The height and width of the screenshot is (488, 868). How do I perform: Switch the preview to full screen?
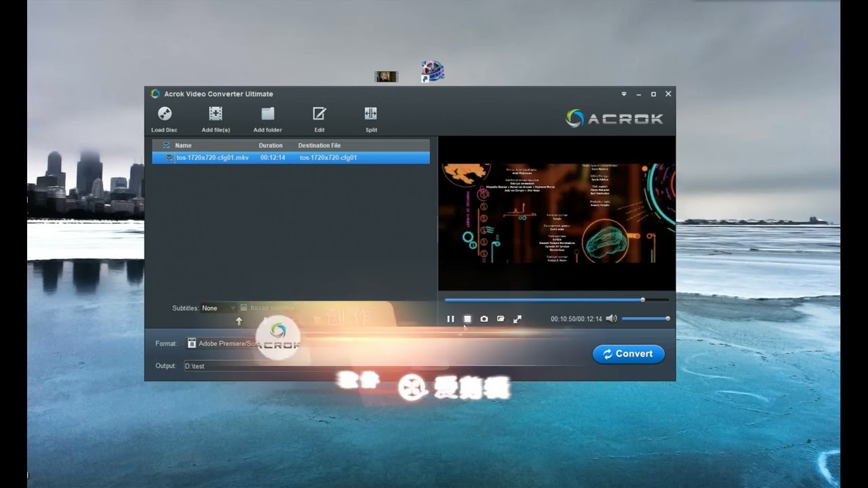(x=517, y=319)
